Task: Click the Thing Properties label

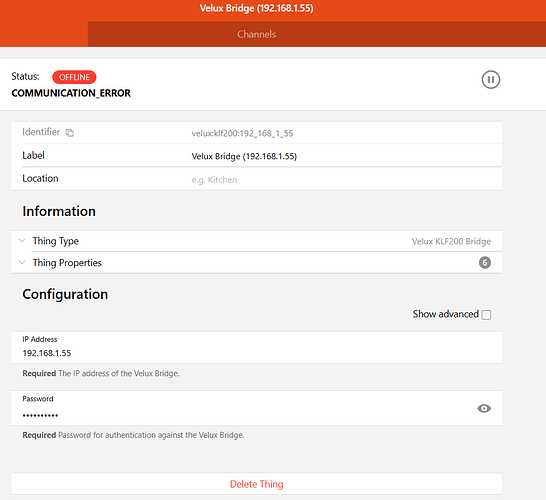Action: tap(67, 263)
